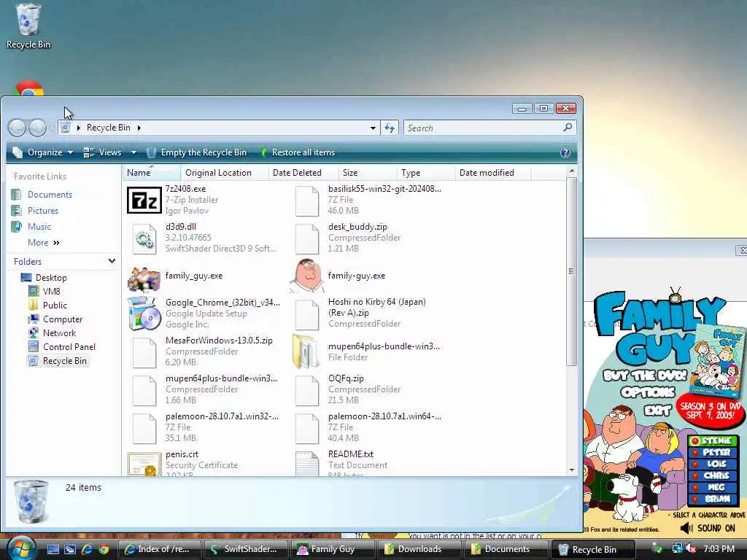Open the Windows Start orb

[x=20, y=548]
